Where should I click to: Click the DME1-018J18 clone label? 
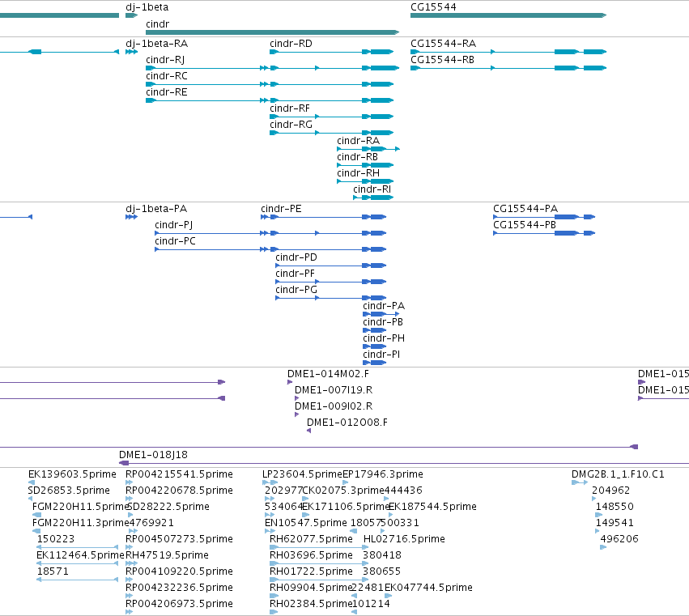pyautogui.click(x=153, y=455)
